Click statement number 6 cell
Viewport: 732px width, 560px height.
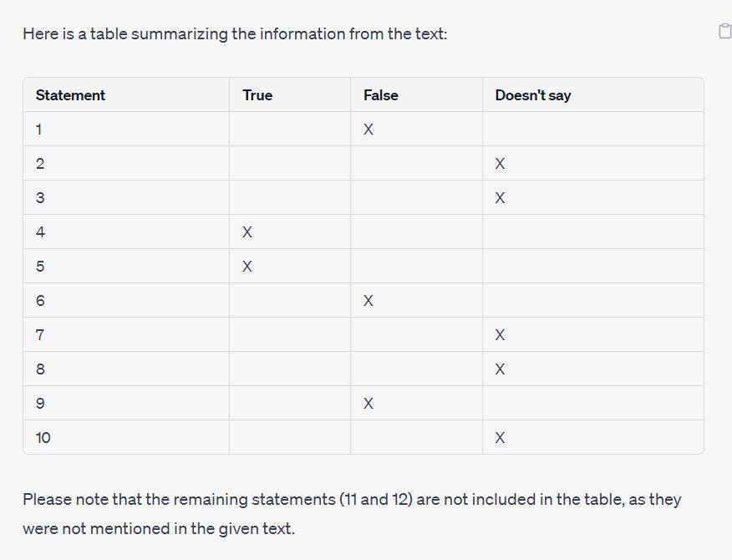[x=40, y=301]
